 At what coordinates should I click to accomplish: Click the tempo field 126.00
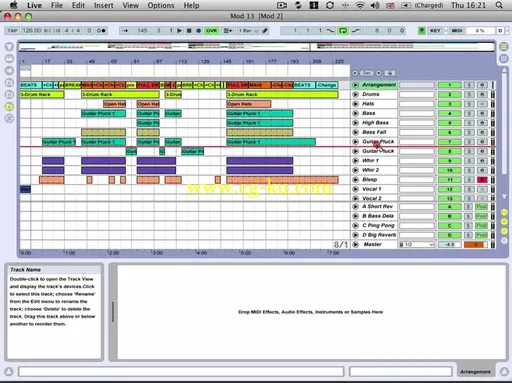click(x=32, y=31)
